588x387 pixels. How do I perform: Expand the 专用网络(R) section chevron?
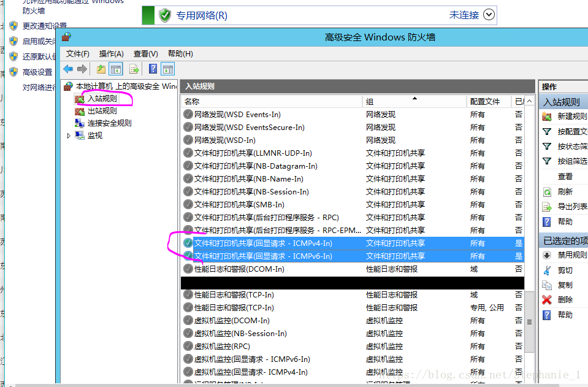coord(489,15)
